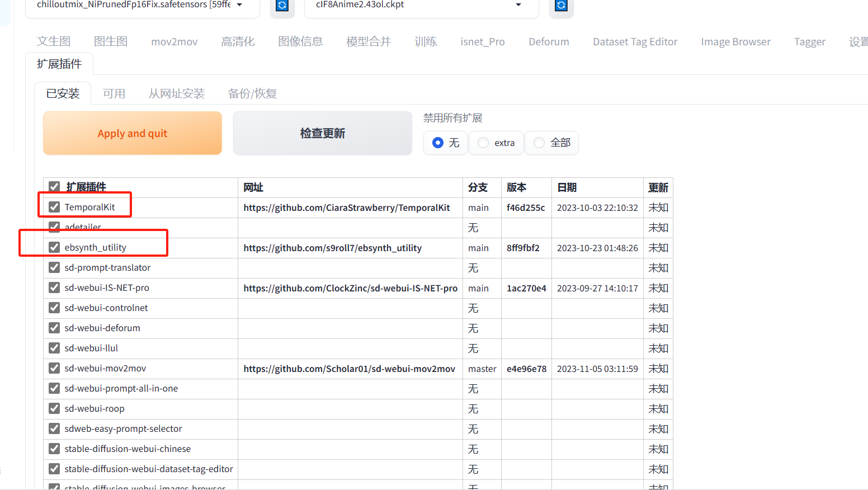Click the date 2023-10-03 22:10:32
Screen dimensions: 868x490
coord(597,208)
